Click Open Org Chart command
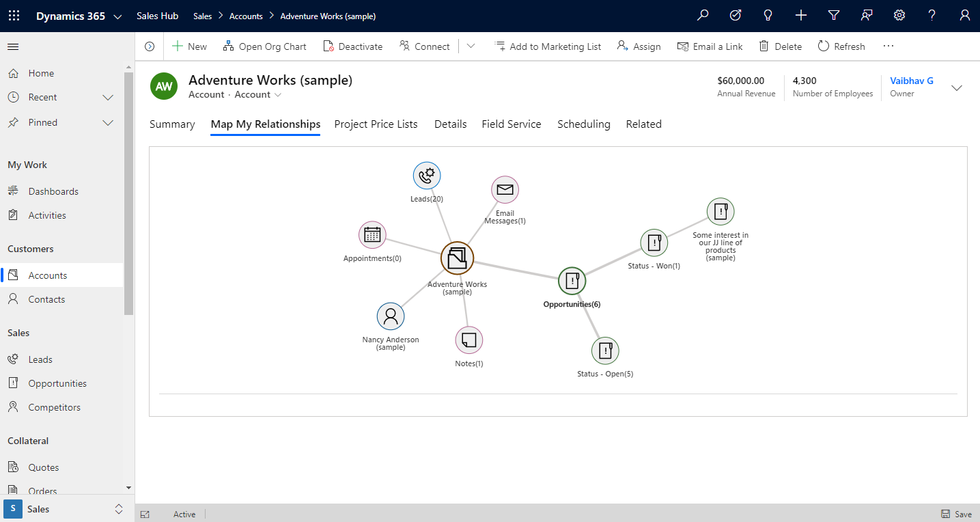This screenshot has width=980, height=522. (x=265, y=46)
